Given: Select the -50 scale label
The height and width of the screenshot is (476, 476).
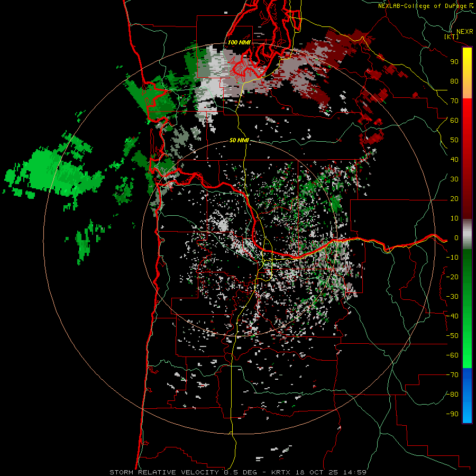Looking at the screenshot, I should pyautogui.click(x=452, y=336).
